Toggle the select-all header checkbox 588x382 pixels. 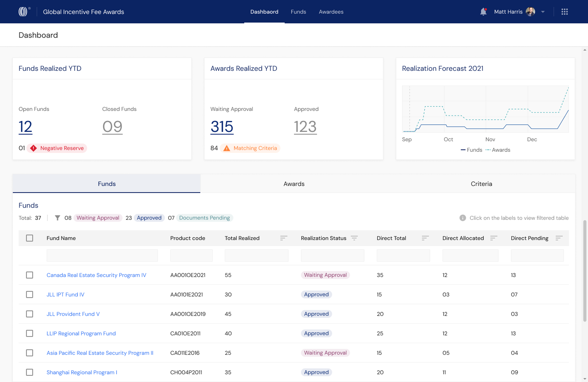(x=30, y=238)
